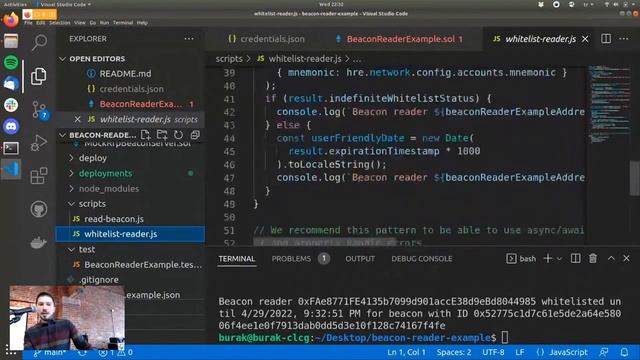Open the Docker view in activity bar
640x360 pixels.
[x=39, y=242]
